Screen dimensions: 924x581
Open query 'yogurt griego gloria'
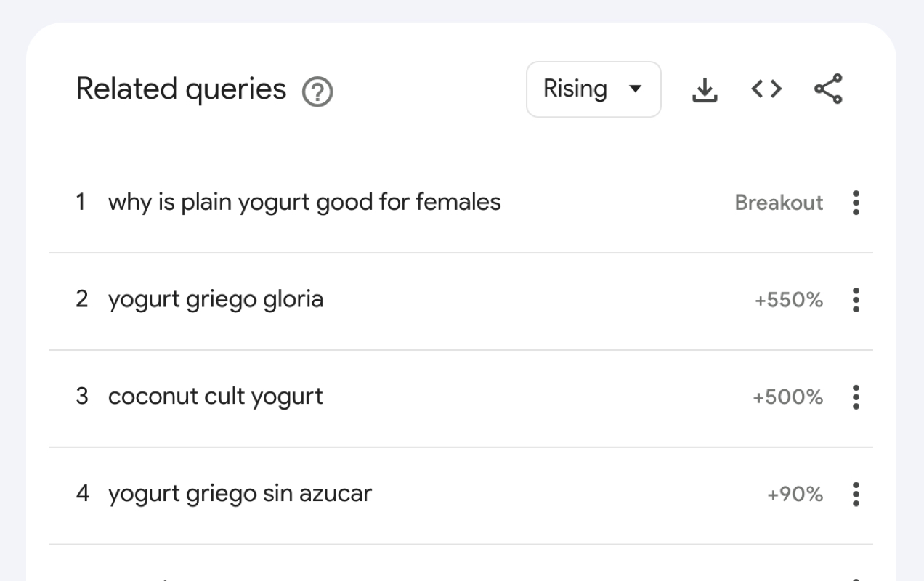pyautogui.click(x=216, y=299)
